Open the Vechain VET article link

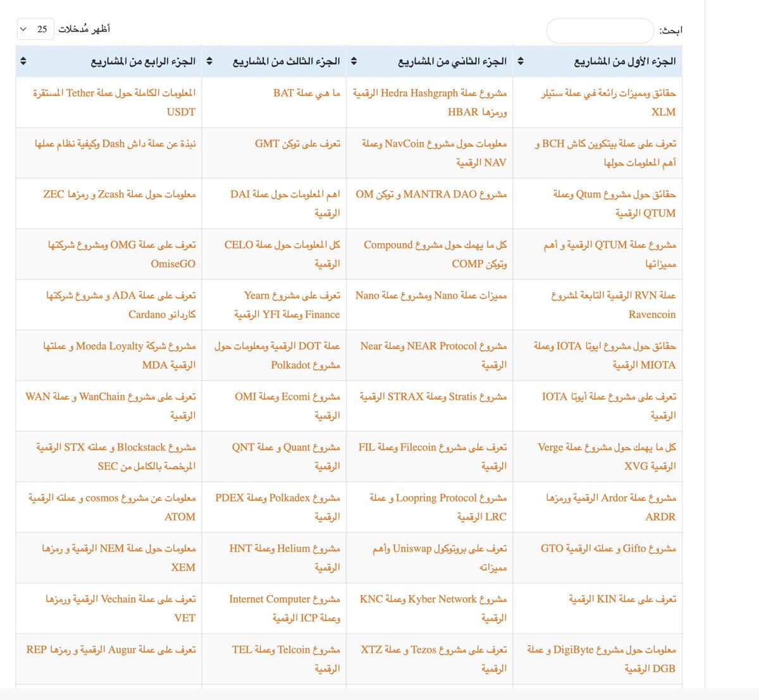[x=121, y=608]
